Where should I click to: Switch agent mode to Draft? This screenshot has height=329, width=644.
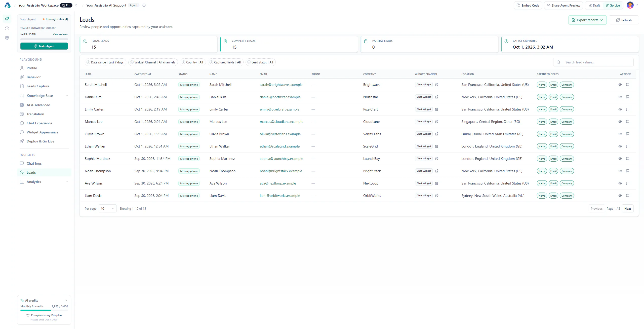click(594, 5)
